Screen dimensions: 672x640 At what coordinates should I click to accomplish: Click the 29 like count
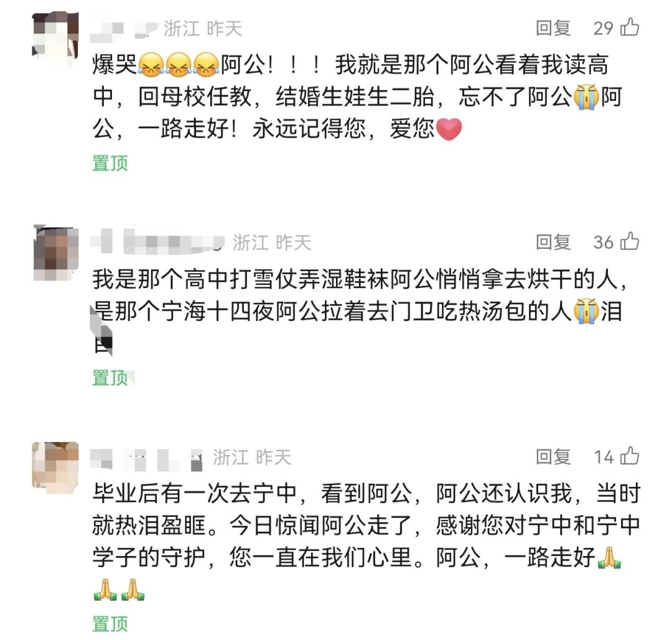click(x=604, y=28)
